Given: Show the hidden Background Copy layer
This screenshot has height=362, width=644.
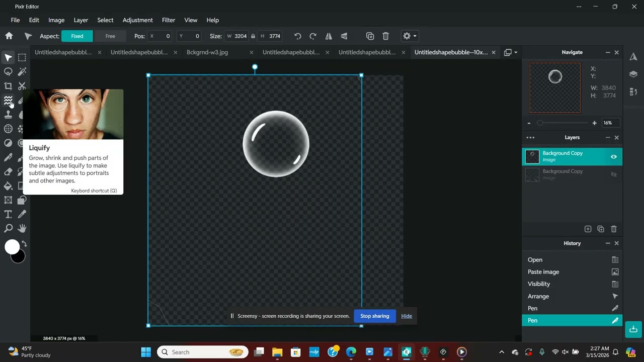Looking at the screenshot, I should 614,174.
